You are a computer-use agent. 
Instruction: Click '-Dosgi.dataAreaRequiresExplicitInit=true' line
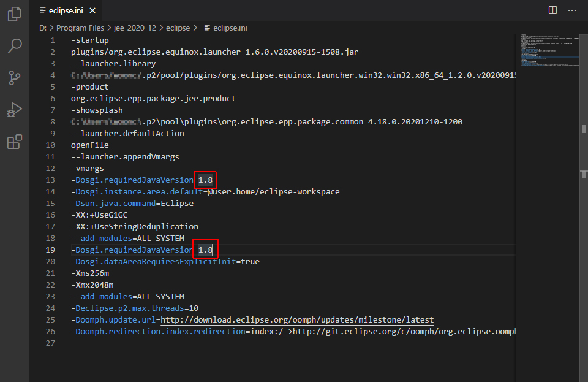[165, 262]
